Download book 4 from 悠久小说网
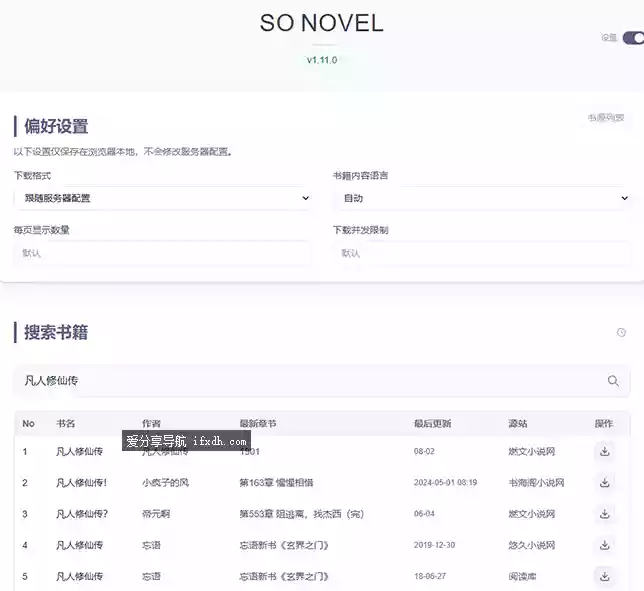This screenshot has height=591, width=644. point(605,545)
